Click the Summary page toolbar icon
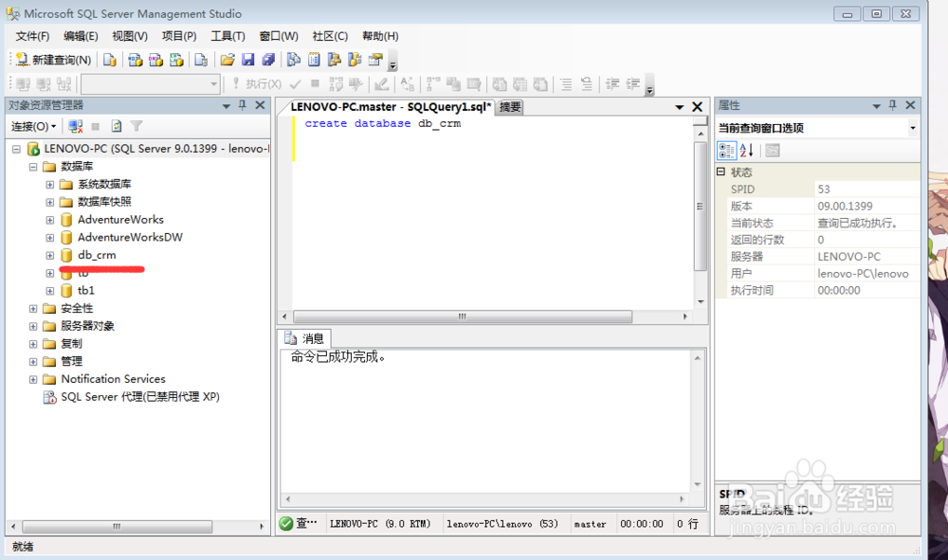 click(x=315, y=59)
